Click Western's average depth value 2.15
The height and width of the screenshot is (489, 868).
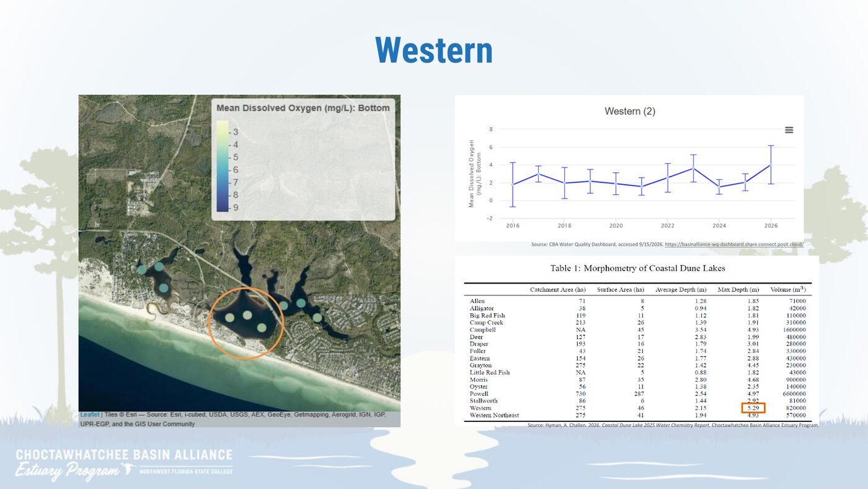(x=699, y=408)
